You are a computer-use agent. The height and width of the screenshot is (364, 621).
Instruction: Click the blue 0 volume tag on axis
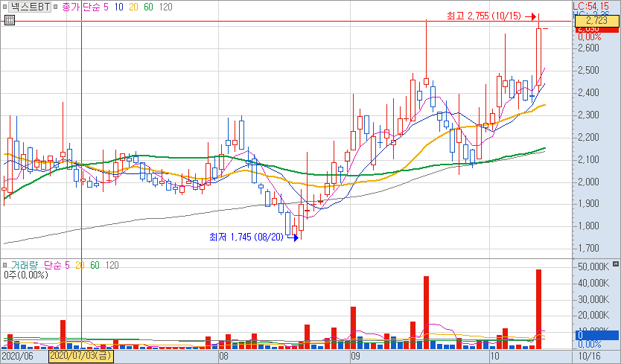click(597, 336)
